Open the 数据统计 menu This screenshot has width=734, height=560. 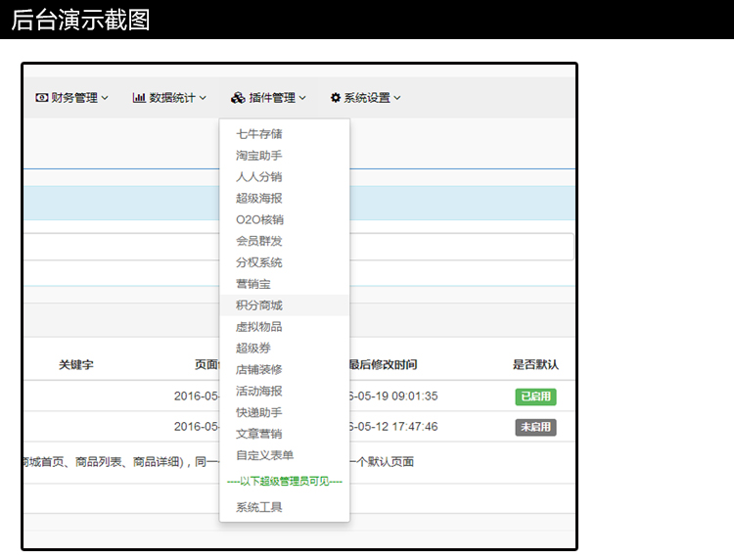[x=169, y=98]
